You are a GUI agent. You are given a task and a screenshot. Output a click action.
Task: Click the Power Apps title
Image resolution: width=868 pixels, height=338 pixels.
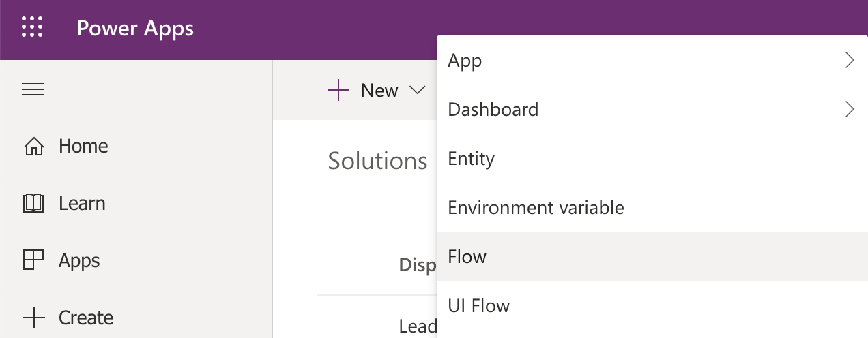[x=135, y=29]
